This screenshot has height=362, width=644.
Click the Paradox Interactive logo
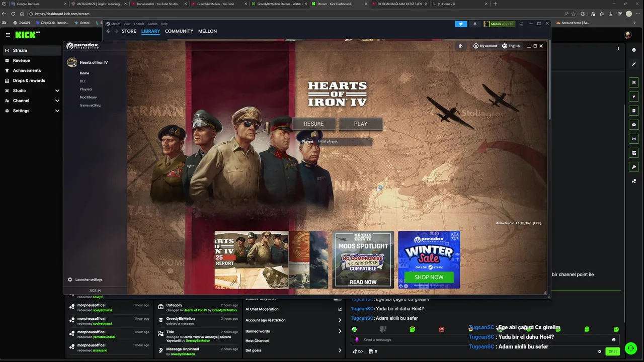point(82,46)
